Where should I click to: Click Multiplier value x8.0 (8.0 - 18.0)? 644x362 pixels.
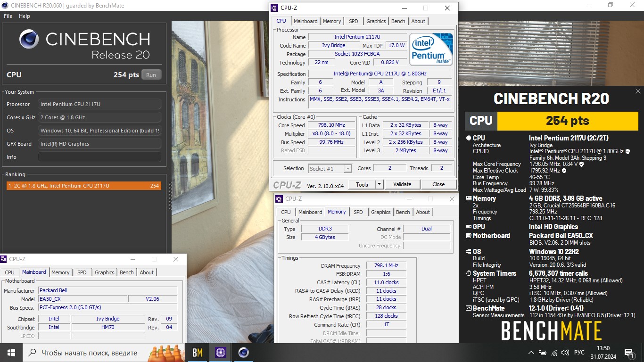pyautogui.click(x=331, y=134)
